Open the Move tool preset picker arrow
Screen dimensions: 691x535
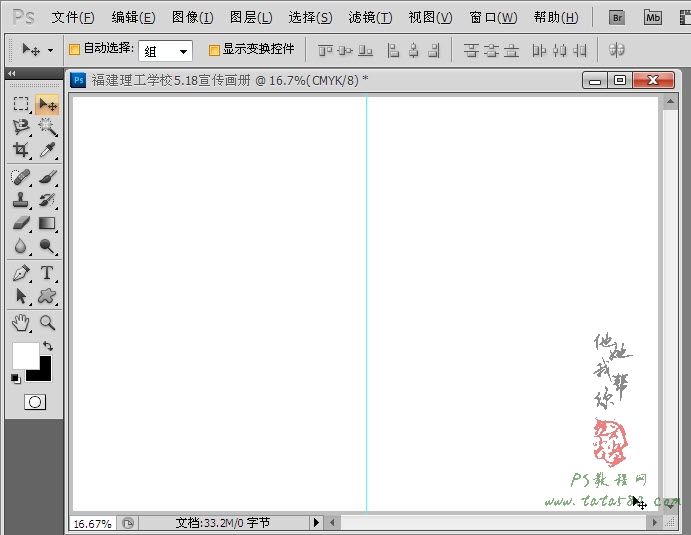coord(51,50)
